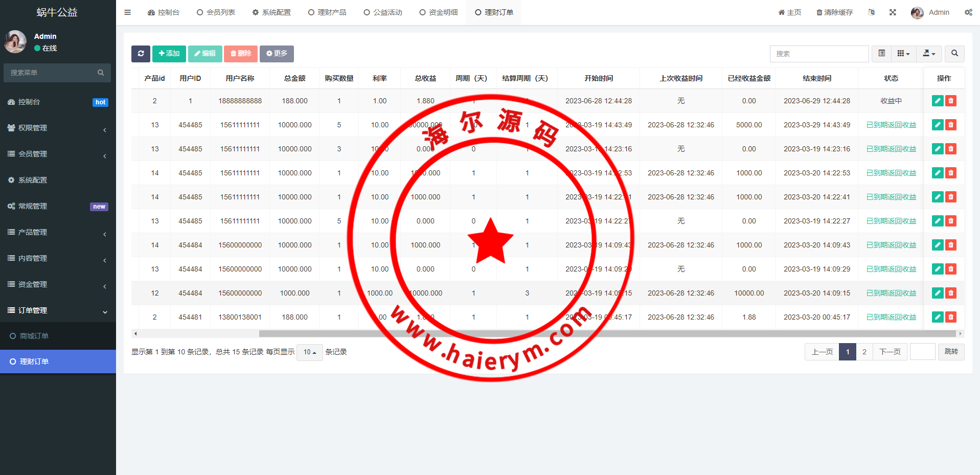Click the page jump input field
Viewport: 980px width, 475px height.
(922, 352)
